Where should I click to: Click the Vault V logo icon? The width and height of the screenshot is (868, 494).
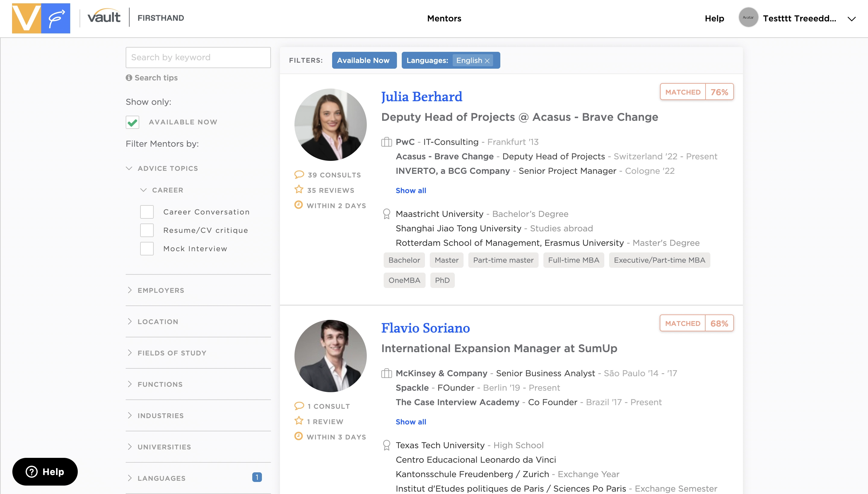(26, 18)
